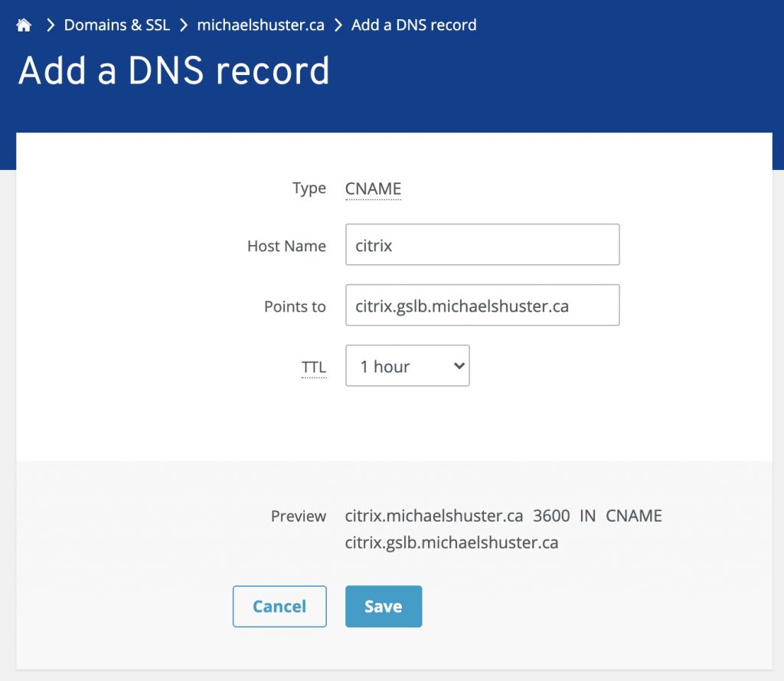Click the underlined CNAME type link
This screenshot has height=681, width=784.
tap(373, 188)
